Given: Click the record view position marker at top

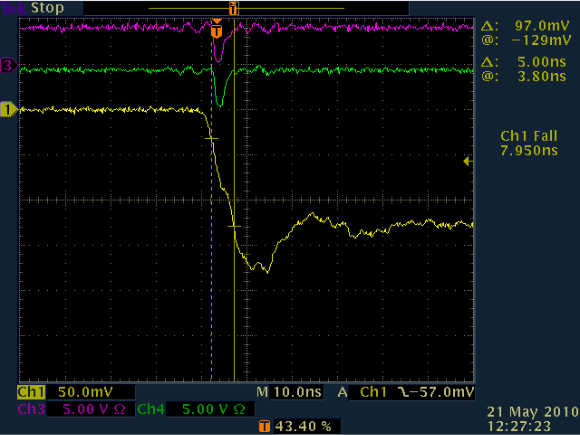Looking at the screenshot, I should tap(233, 8).
